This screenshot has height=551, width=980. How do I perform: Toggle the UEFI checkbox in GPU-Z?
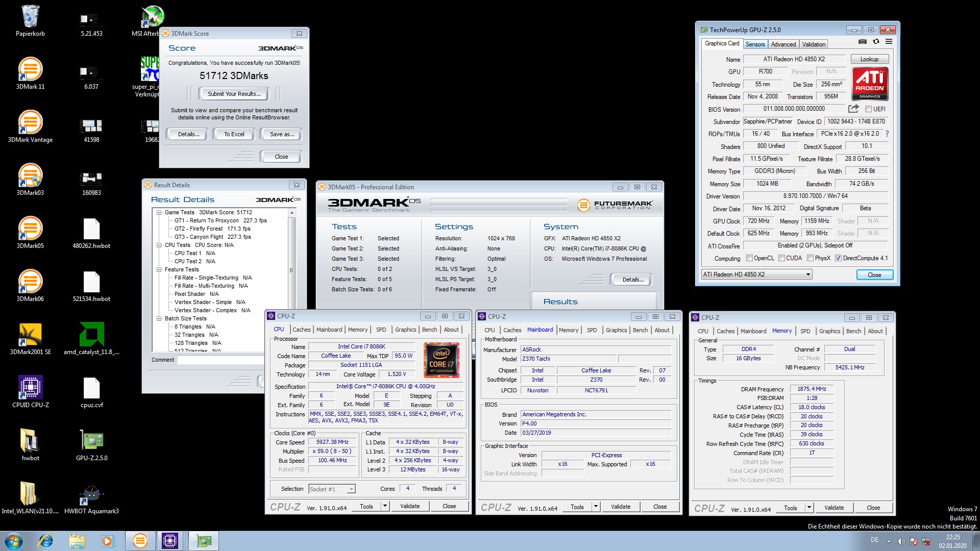(868, 109)
